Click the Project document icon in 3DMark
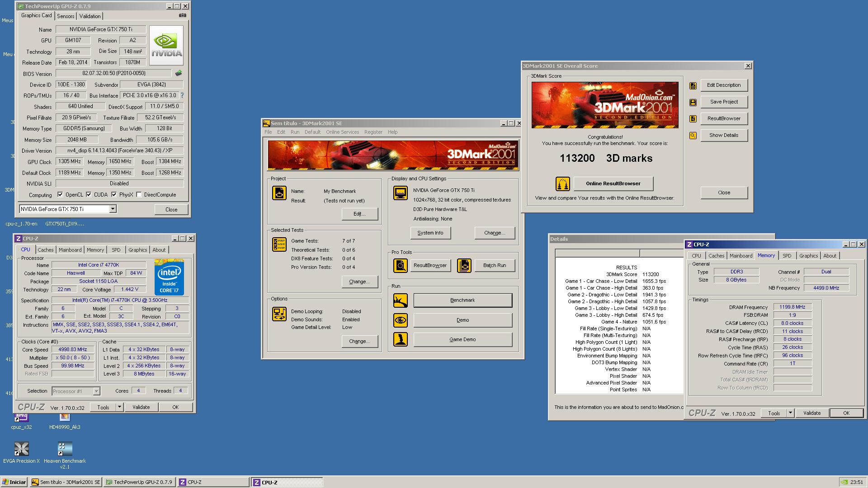The width and height of the screenshot is (868, 488). pyautogui.click(x=279, y=193)
